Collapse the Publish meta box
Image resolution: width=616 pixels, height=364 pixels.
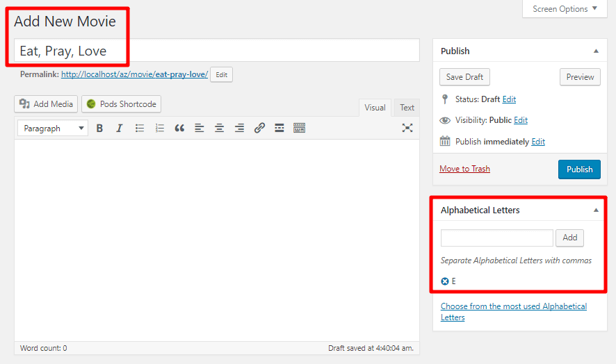point(596,51)
